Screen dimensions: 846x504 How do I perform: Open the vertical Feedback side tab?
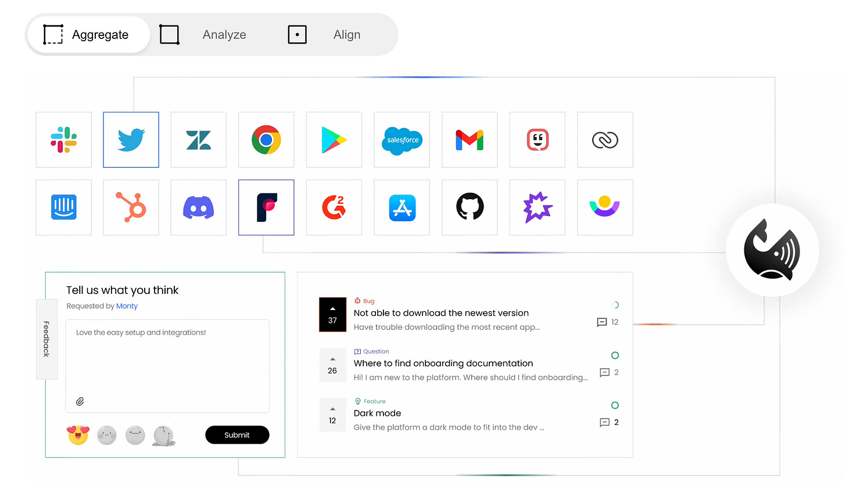[46, 339]
